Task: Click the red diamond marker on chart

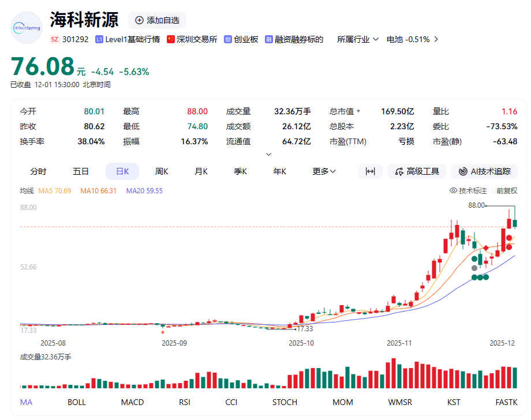Action: click(486, 248)
